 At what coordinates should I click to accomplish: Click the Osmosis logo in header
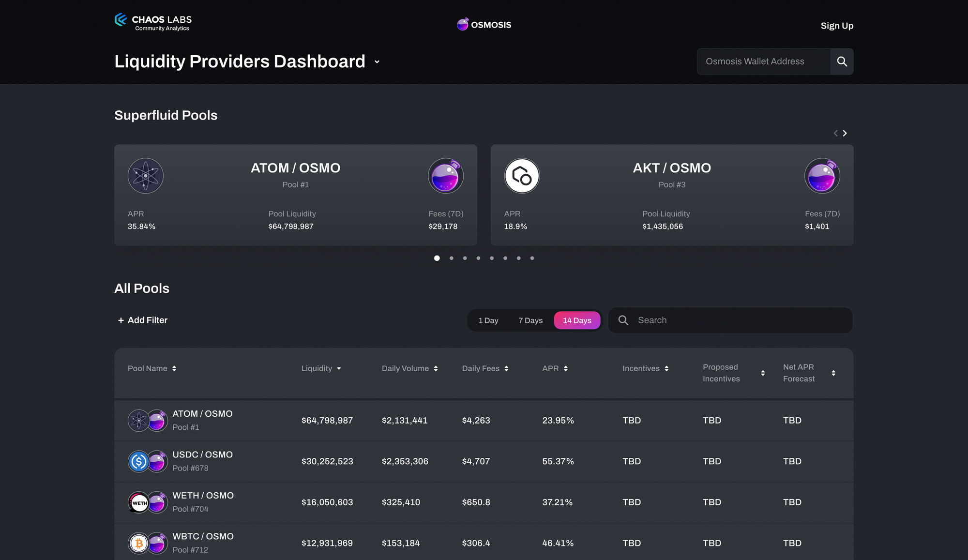[484, 25]
